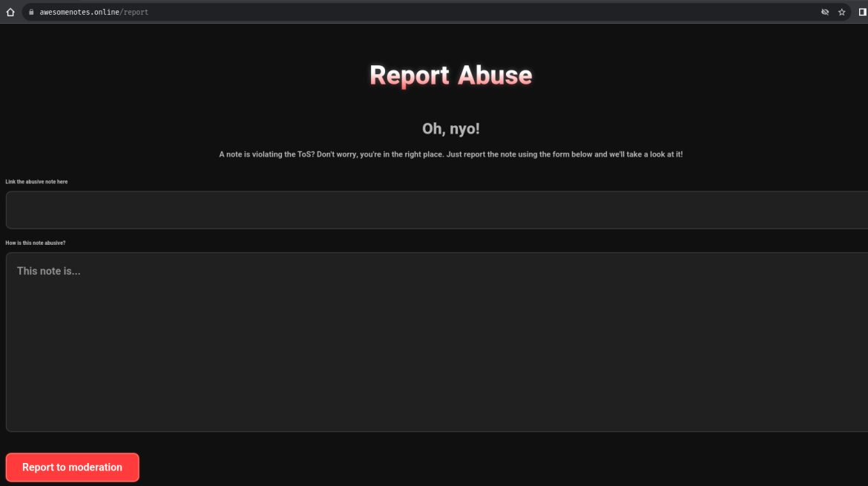This screenshot has height=486, width=868.
Task: Click the 'This note is...' placeholder text
Action: [x=49, y=271]
